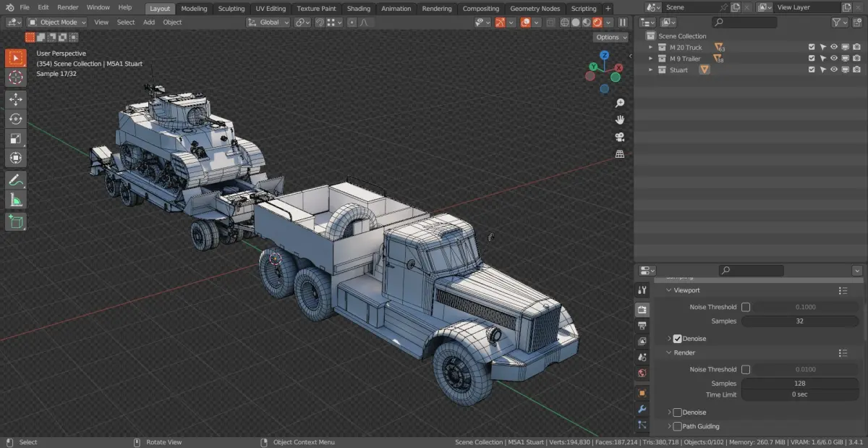This screenshot has width=868, height=448.
Task: Expand the M 9 Trailer collection
Action: point(650,59)
